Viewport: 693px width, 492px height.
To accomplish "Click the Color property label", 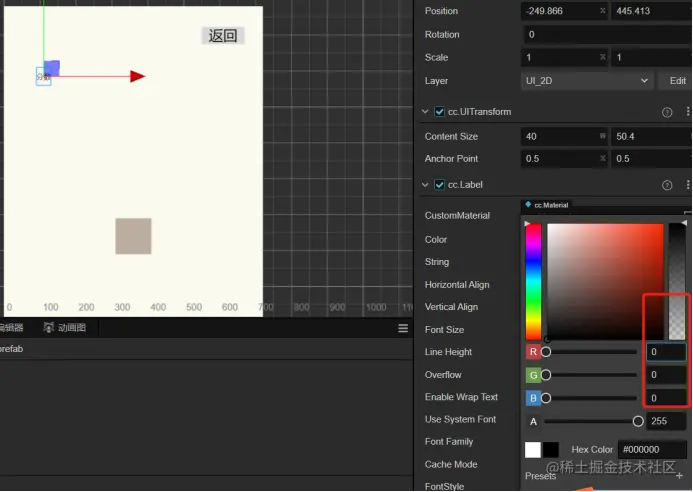I will (436, 240).
